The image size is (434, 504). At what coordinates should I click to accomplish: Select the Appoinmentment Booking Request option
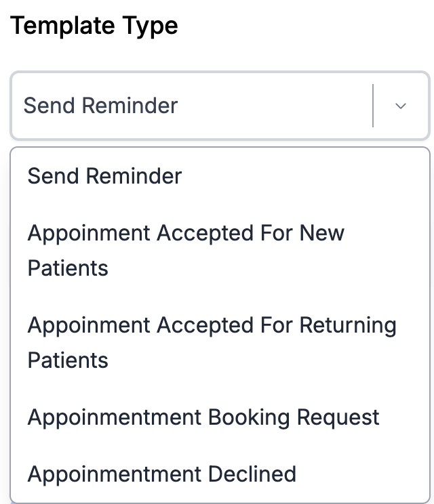[203, 417]
